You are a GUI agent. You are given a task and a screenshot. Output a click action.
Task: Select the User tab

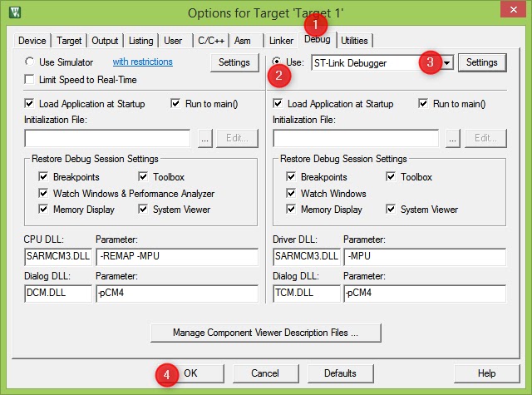pyautogui.click(x=173, y=41)
